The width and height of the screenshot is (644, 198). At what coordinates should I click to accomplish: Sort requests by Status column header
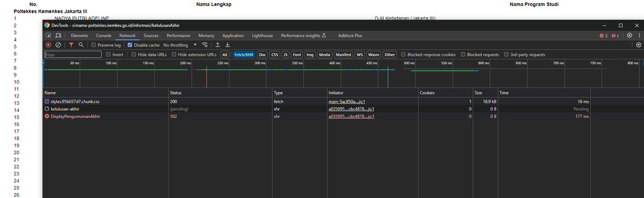220,93
